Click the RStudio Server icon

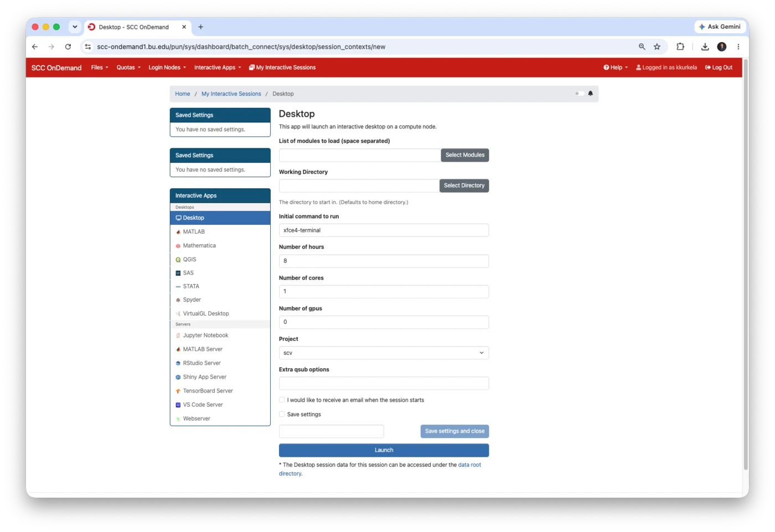(x=178, y=363)
